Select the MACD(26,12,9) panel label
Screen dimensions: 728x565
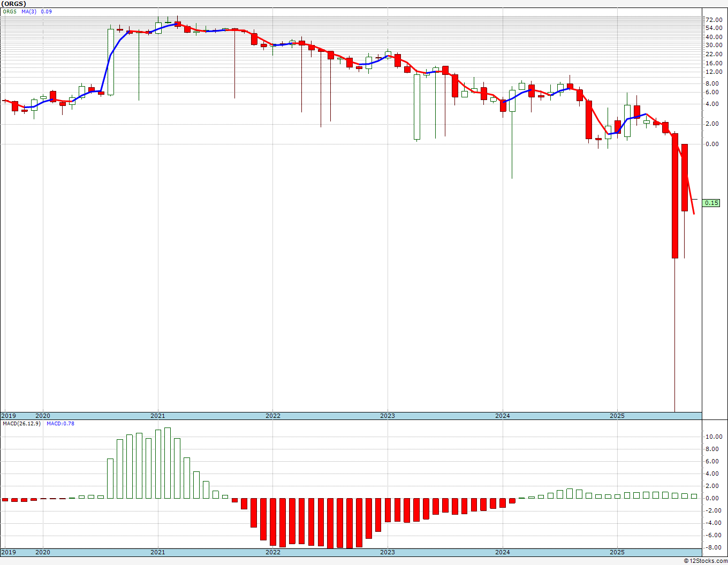[x=22, y=424]
